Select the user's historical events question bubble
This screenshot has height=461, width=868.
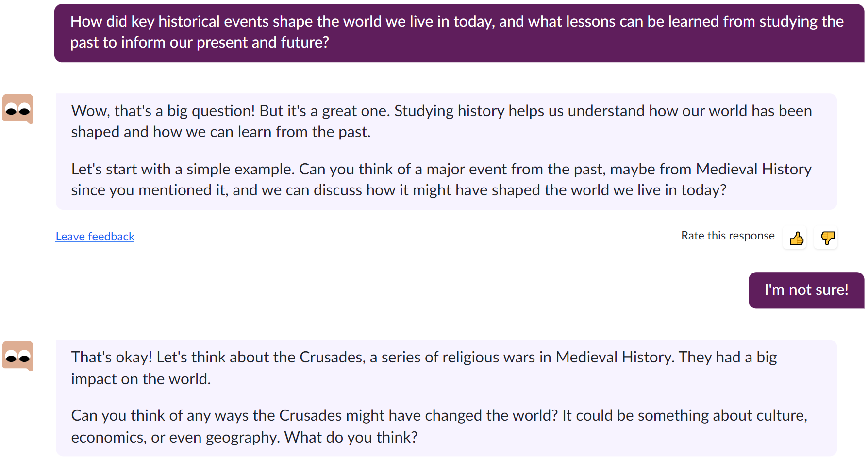click(x=458, y=33)
